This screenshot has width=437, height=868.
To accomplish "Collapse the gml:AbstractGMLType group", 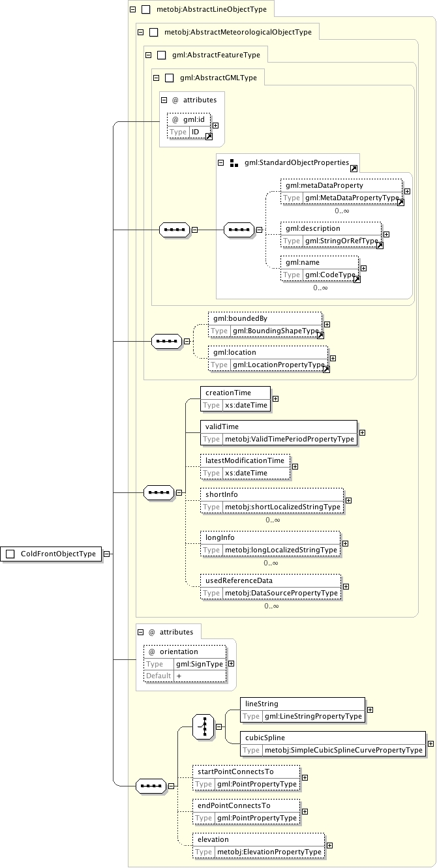I will pyautogui.click(x=156, y=78).
